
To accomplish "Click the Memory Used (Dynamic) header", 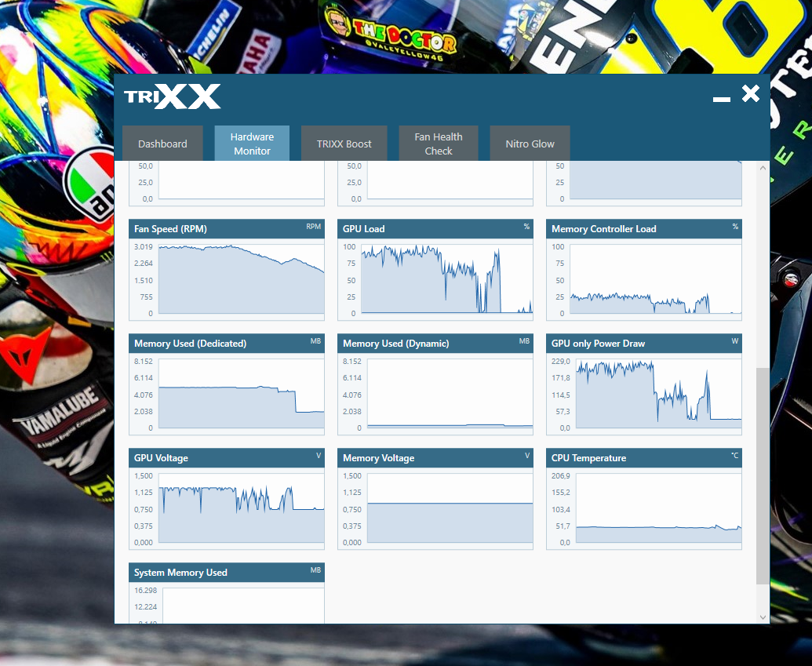I will 435,344.
